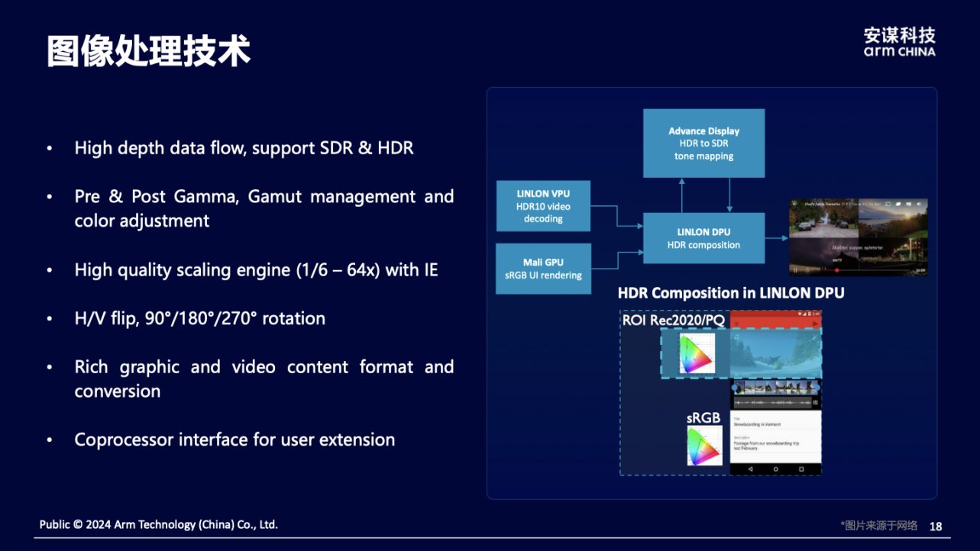Click the pause icon in video player
Screen dimensions: 980x551
point(795,270)
